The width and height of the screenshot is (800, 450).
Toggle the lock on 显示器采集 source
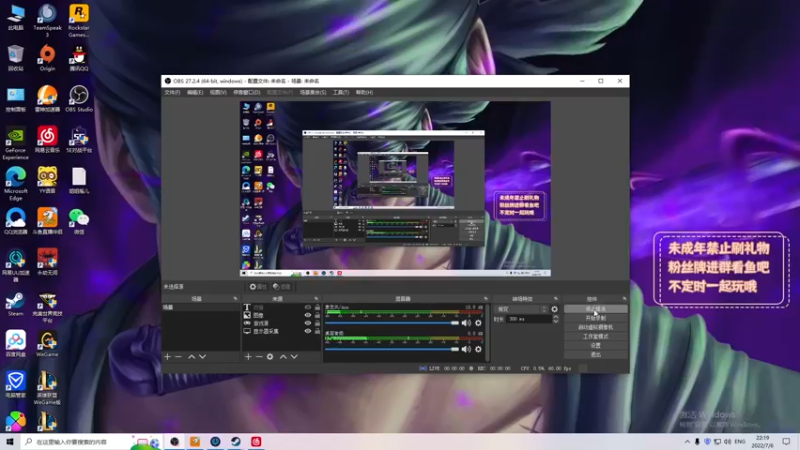click(317, 331)
